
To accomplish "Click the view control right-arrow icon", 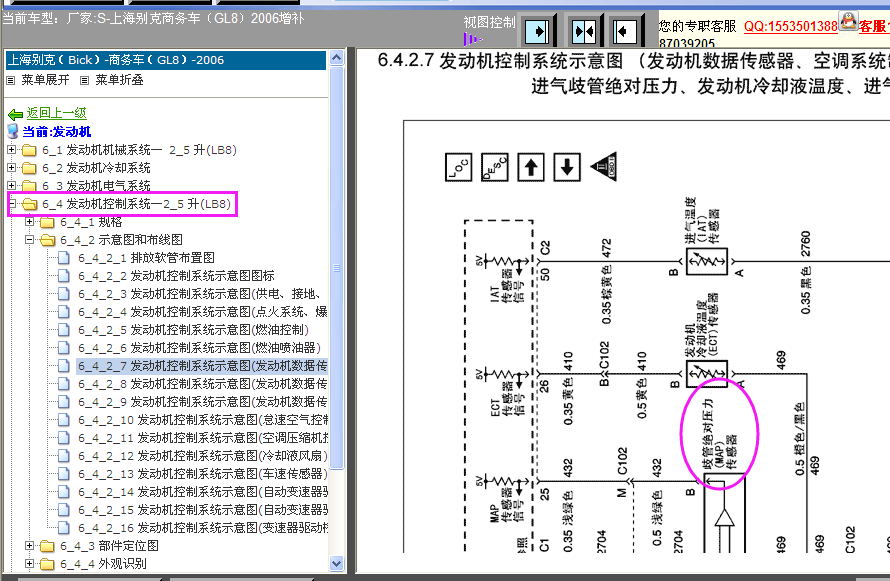I will click(537, 31).
